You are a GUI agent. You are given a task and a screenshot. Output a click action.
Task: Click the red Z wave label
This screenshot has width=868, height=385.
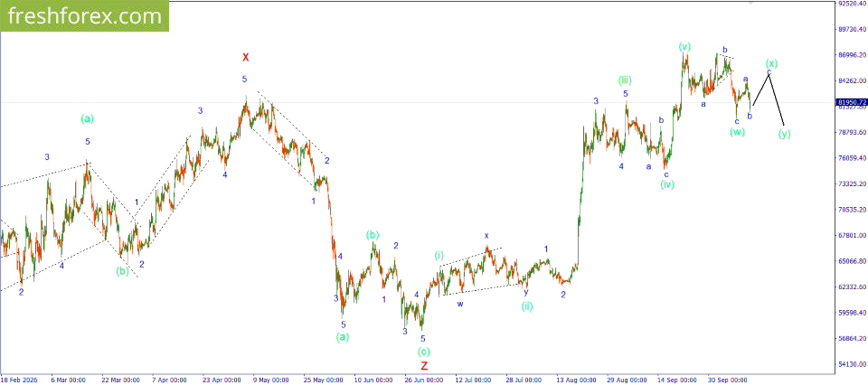(424, 366)
